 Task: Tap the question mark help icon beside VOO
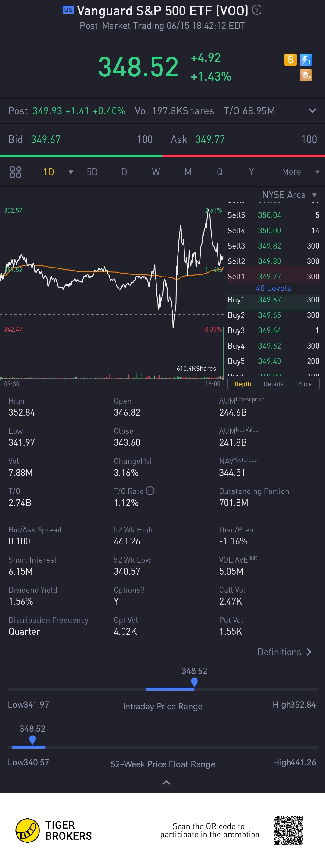point(256,10)
